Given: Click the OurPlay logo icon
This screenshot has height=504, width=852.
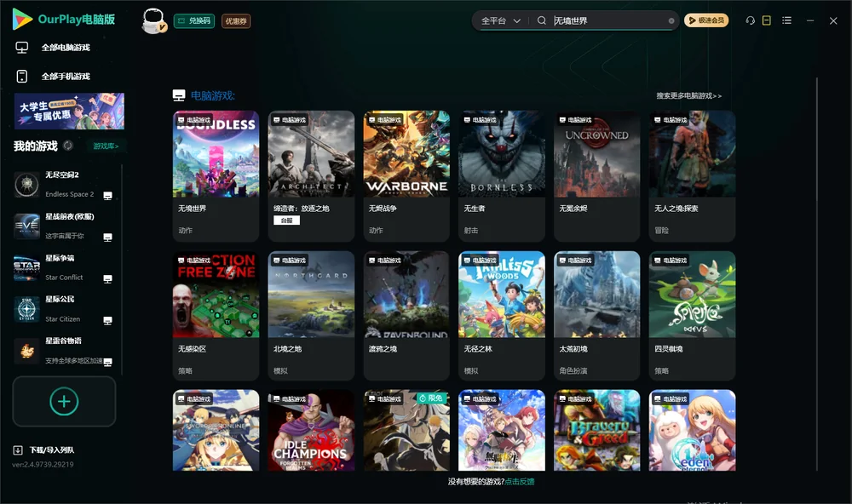Looking at the screenshot, I should (22, 20).
